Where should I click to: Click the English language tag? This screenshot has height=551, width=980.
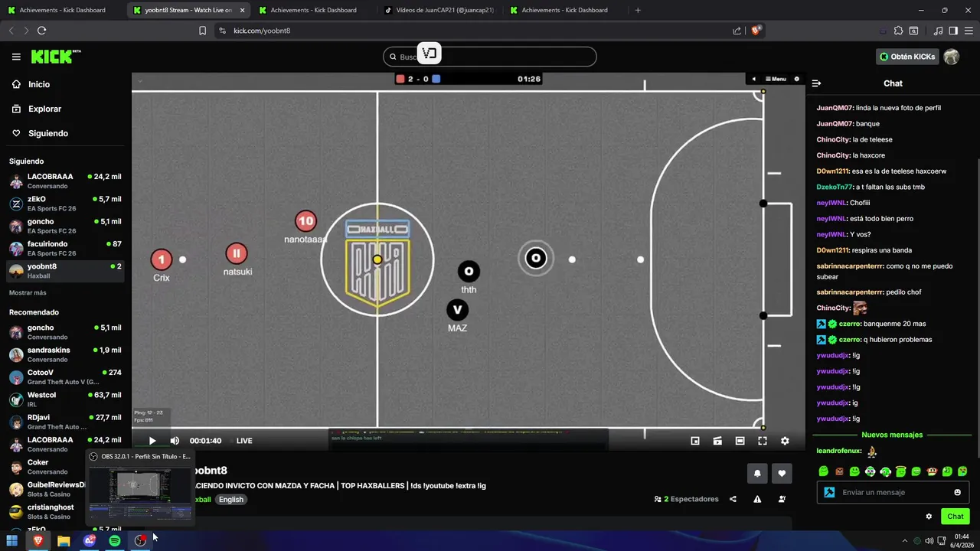click(x=230, y=500)
